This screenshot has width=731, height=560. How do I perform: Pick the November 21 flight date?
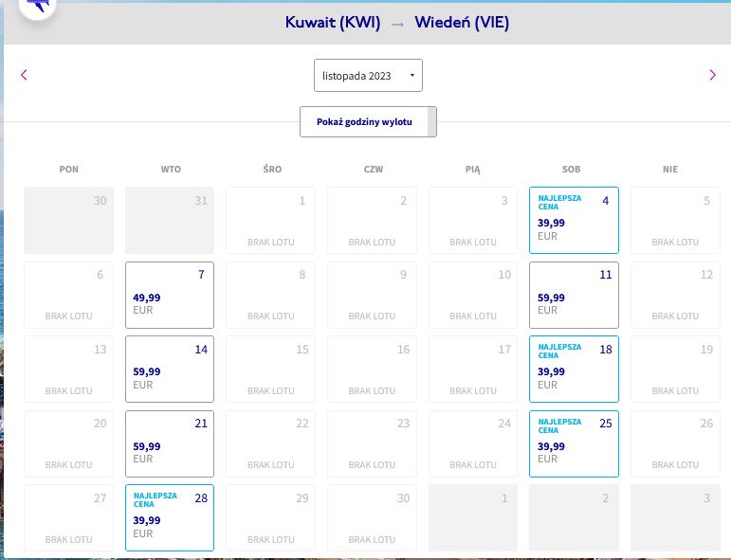[170, 443]
